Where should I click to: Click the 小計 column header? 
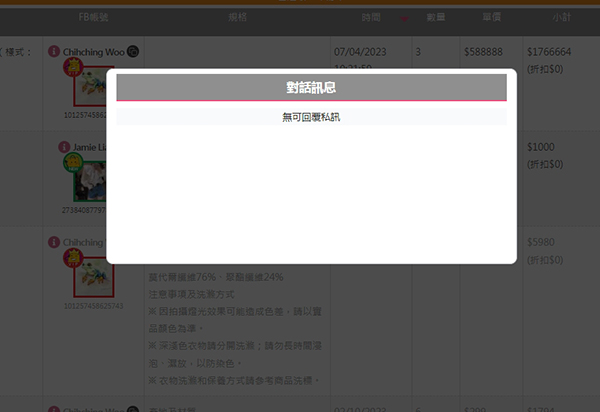click(561, 18)
